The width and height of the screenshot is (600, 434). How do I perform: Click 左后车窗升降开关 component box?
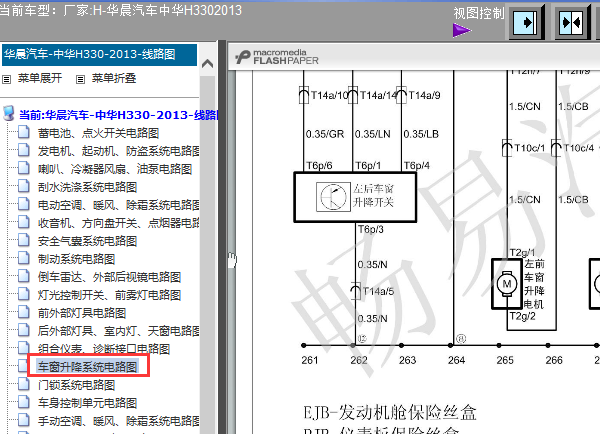click(x=355, y=197)
